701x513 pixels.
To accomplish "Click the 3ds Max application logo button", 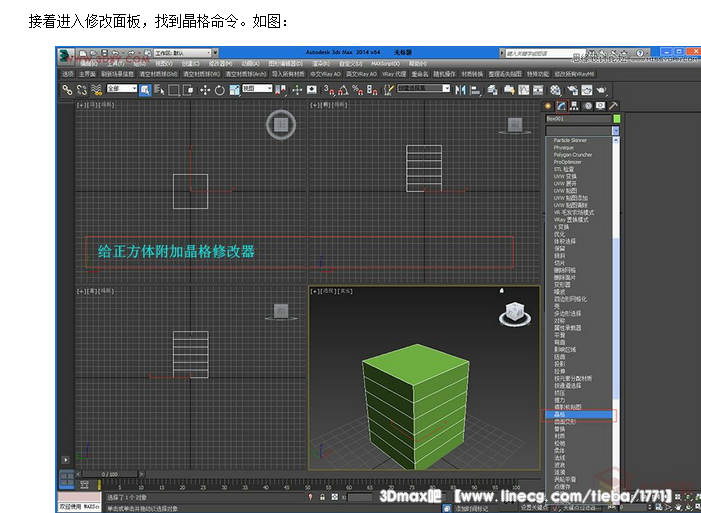I will tap(66, 56).
